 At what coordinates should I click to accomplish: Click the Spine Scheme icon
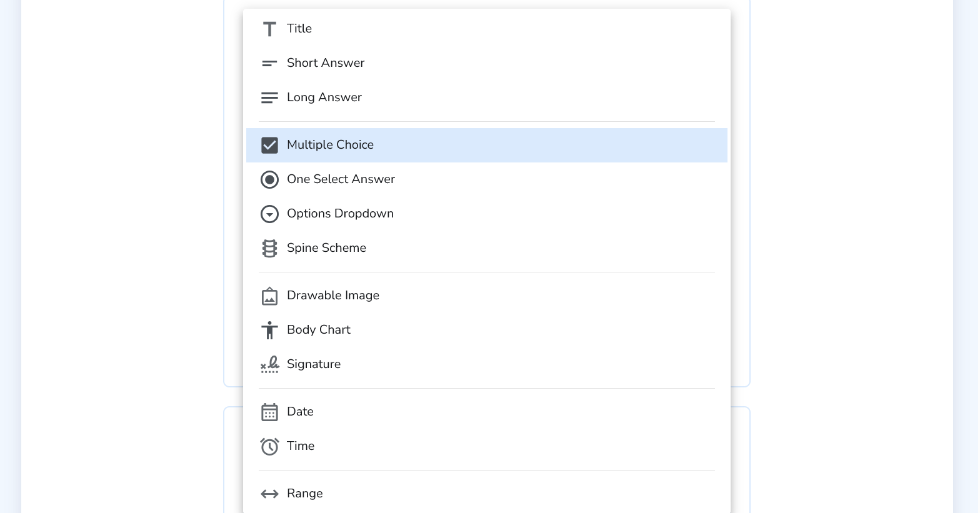click(x=269, y=248)
